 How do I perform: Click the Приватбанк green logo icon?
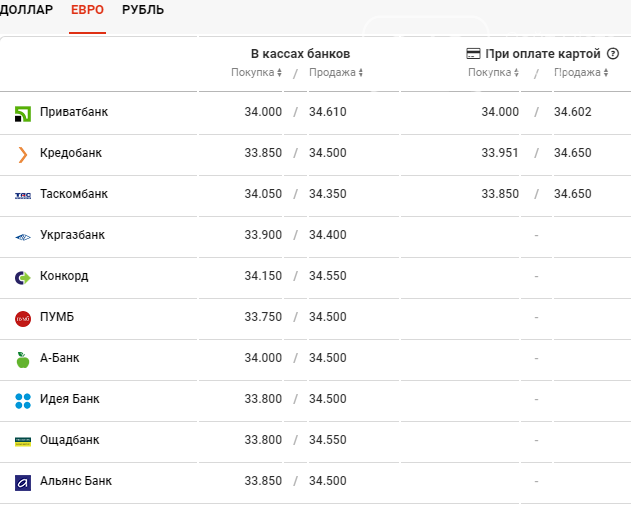(23, 114)
